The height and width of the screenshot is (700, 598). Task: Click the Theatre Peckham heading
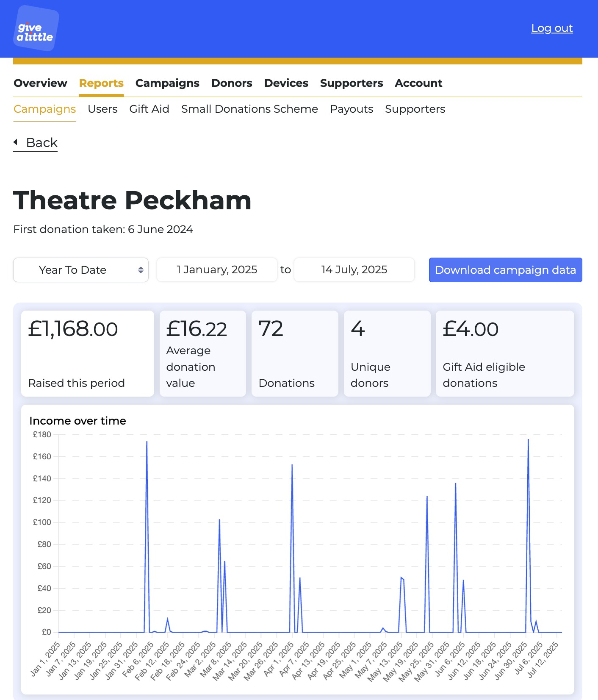pyautogui.click(x=132, y=200)
